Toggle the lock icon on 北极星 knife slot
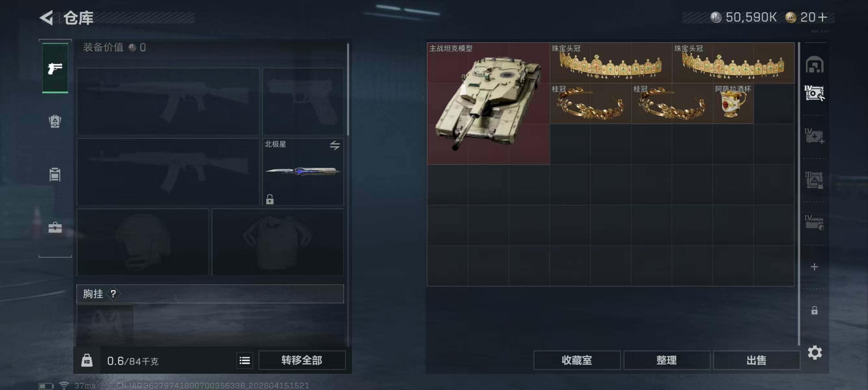 tap(270, 199)
